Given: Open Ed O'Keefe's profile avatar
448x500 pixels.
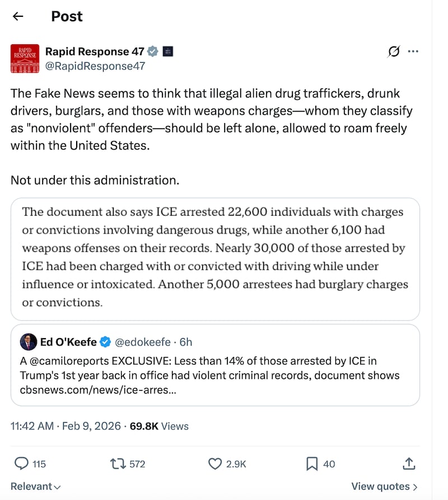Looking at the screenshot, I should (29, 342).
